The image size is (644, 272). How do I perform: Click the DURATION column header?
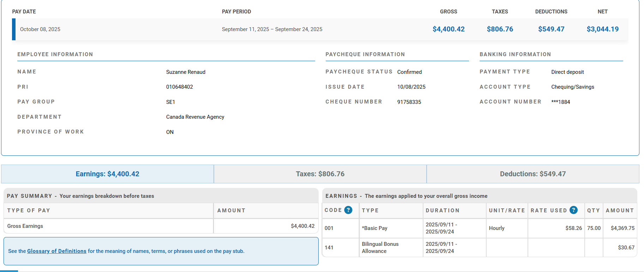pos(443,211)
